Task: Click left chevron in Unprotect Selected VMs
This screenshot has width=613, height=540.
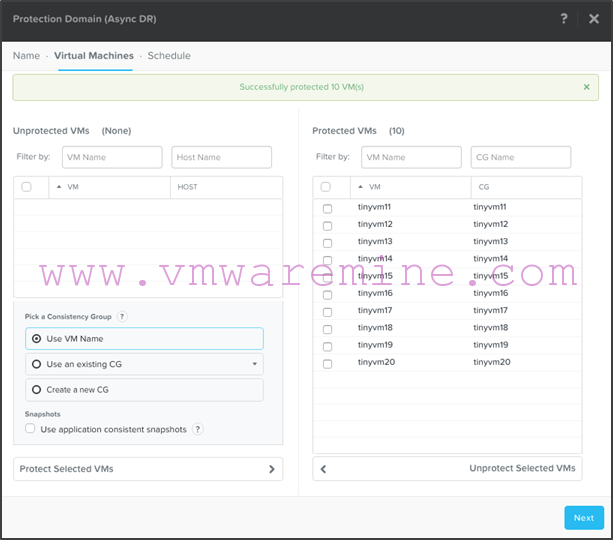Action: 323,469
